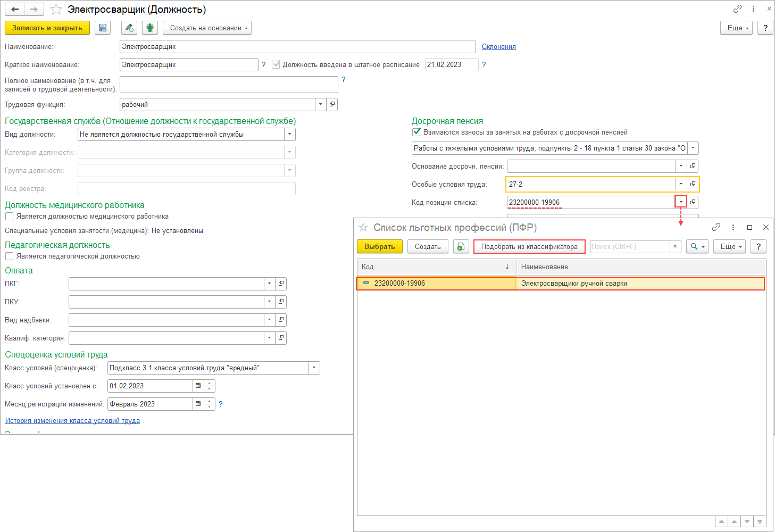Uncheck Взимаются взносы за занятых на работах
The image size is (775, 532).
click(416, 132)
